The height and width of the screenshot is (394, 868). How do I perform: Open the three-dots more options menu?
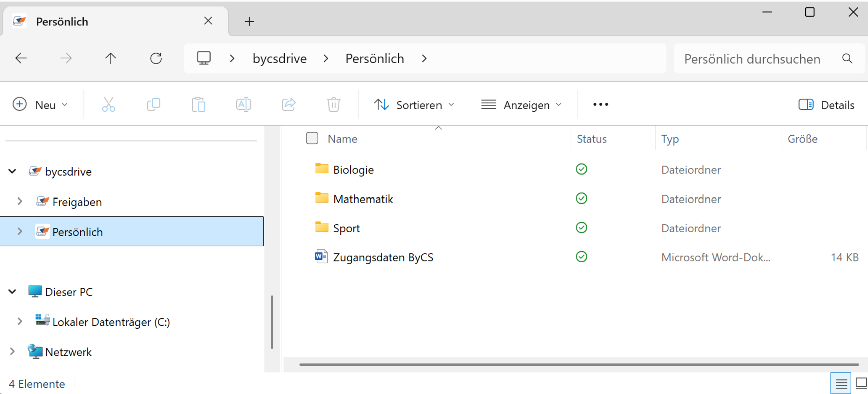pos(601,104)
